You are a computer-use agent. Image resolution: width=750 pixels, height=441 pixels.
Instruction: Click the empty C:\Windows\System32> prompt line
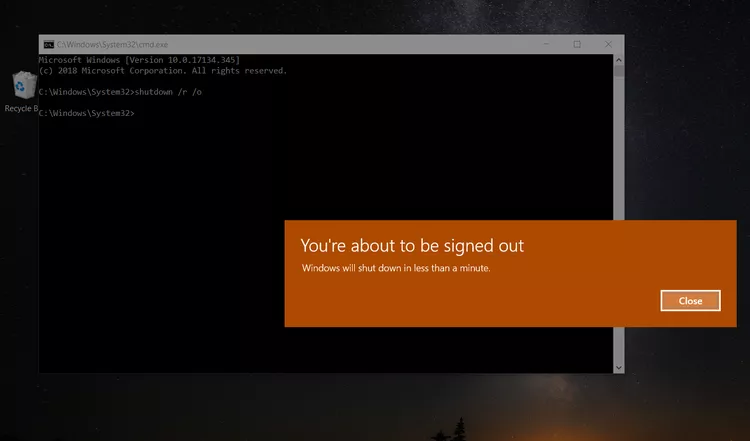(87, 113)
